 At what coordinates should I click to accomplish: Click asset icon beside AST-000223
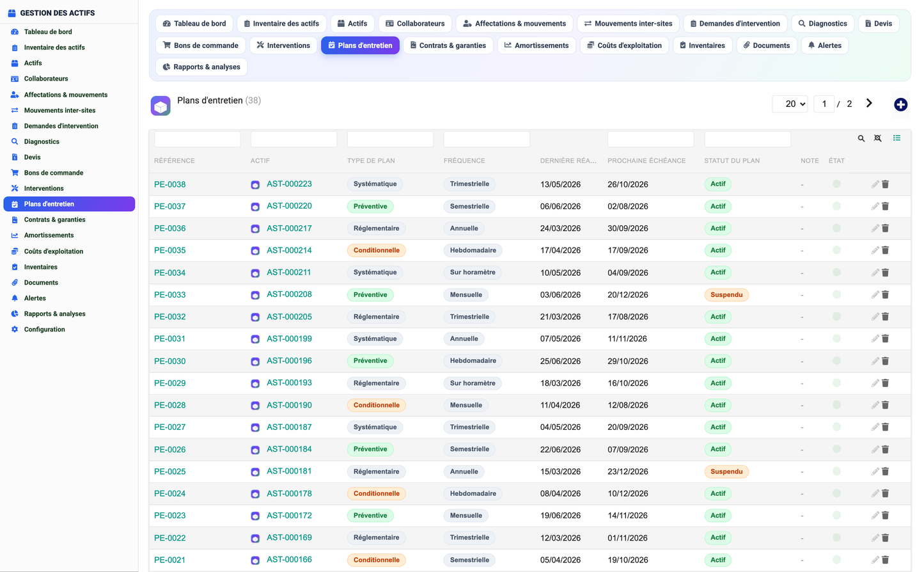255,185
